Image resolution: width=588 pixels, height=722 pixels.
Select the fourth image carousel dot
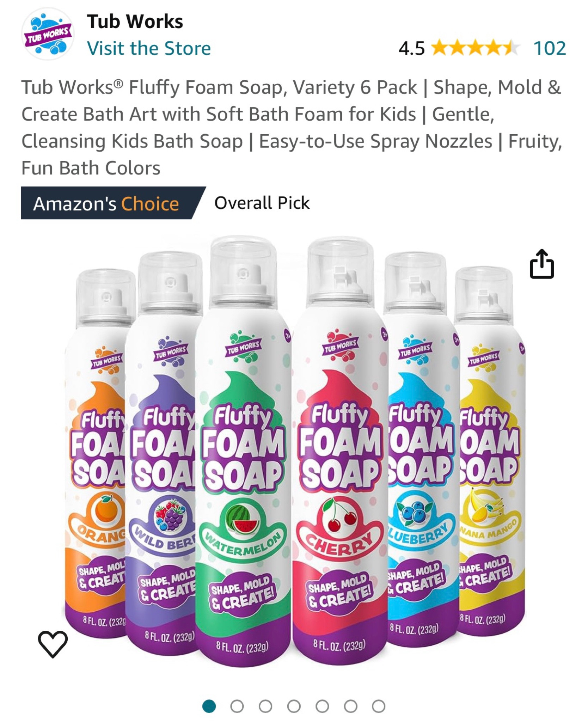[294, 706]
